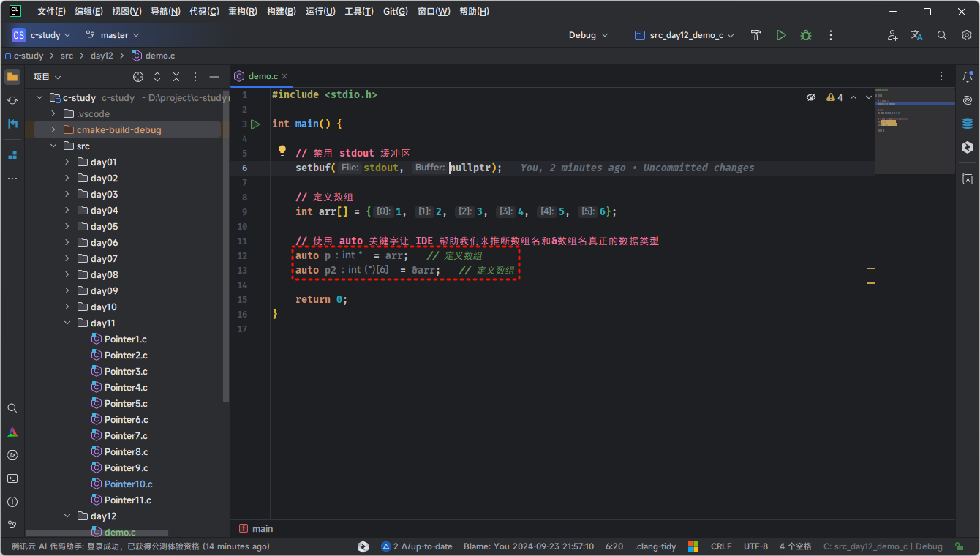Click the lightbulb quick-fix icon
Screen dimensions: 980x556
[x=282, y=151]
